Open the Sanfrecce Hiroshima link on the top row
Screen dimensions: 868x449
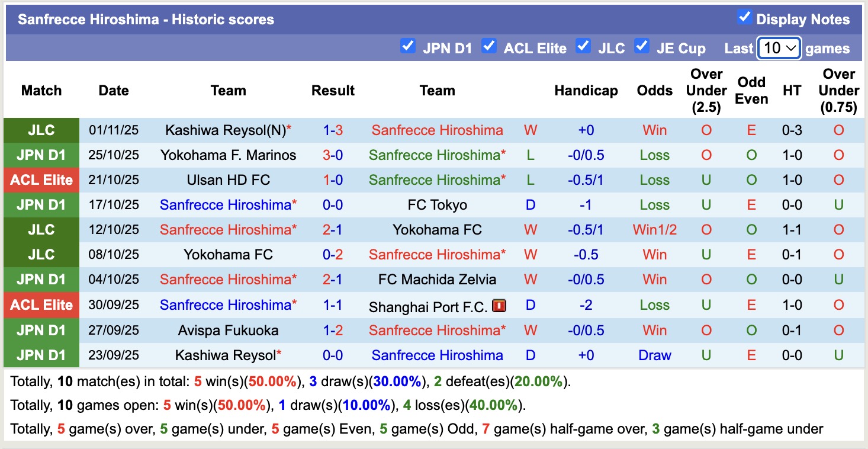pyautogui.click(x=437, y=130)
